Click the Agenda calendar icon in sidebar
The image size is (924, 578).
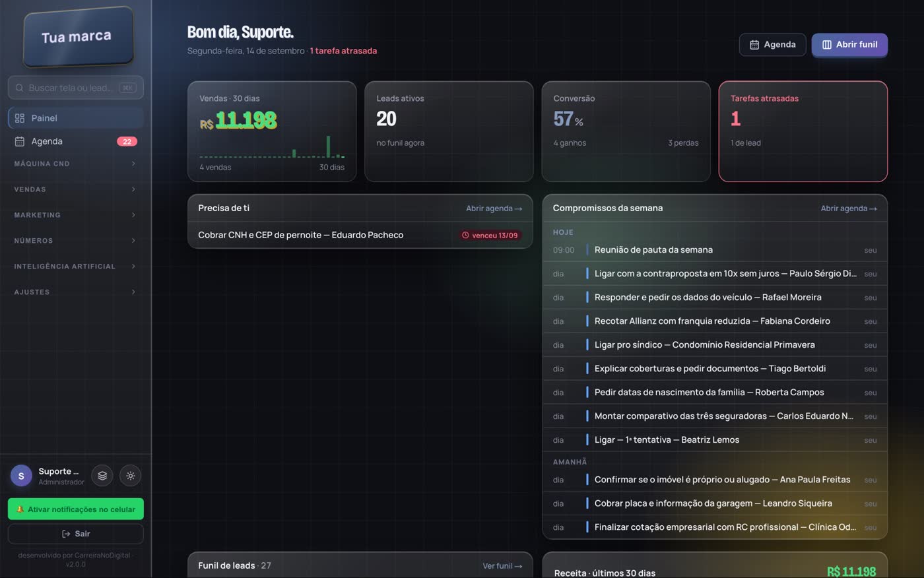tap(20, 141)
